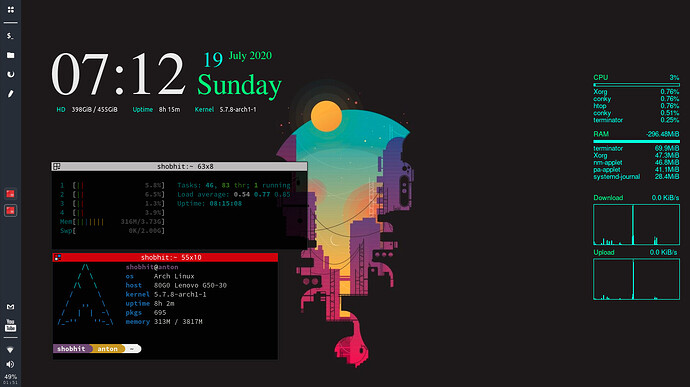Click host '80G0 Lenovo G50-30' line

(x=176, y=285)
